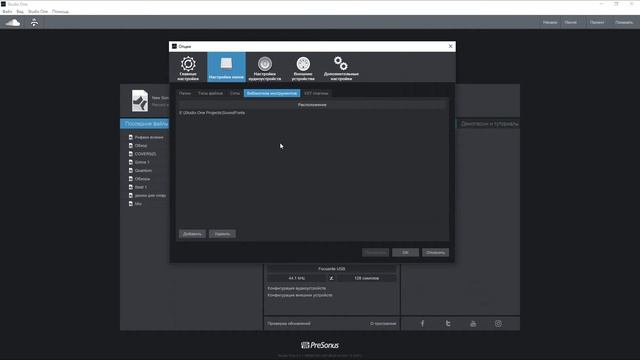640x360 pixels.
Task: Click the PreSonus Exchange icon beside SoundCloud
Action: point(34,22)
